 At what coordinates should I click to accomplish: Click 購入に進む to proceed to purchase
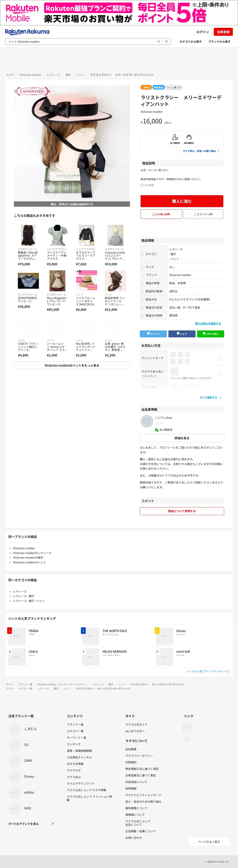point(182,201)
